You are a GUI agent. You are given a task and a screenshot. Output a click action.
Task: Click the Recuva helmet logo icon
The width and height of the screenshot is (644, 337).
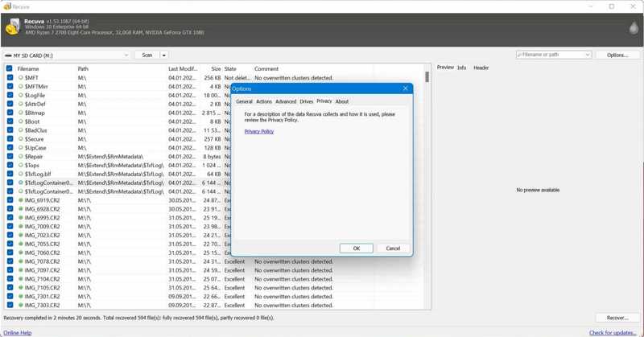[x=13, y=27]
